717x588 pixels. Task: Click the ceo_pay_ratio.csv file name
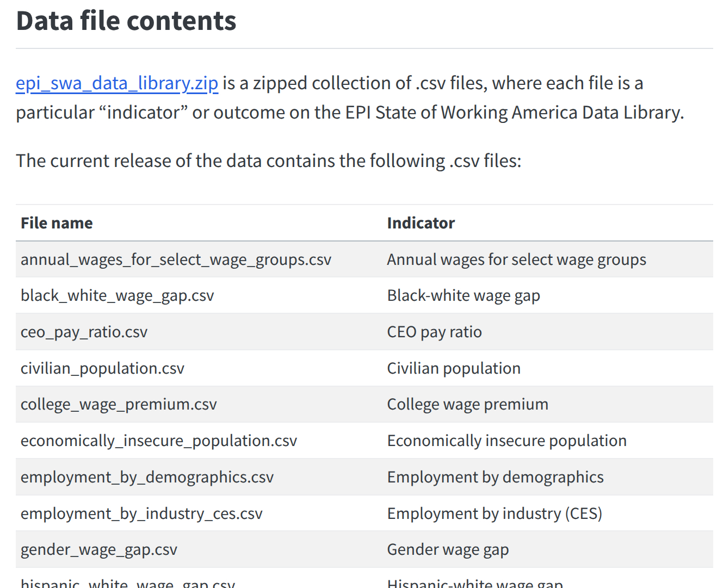(84, 332)
